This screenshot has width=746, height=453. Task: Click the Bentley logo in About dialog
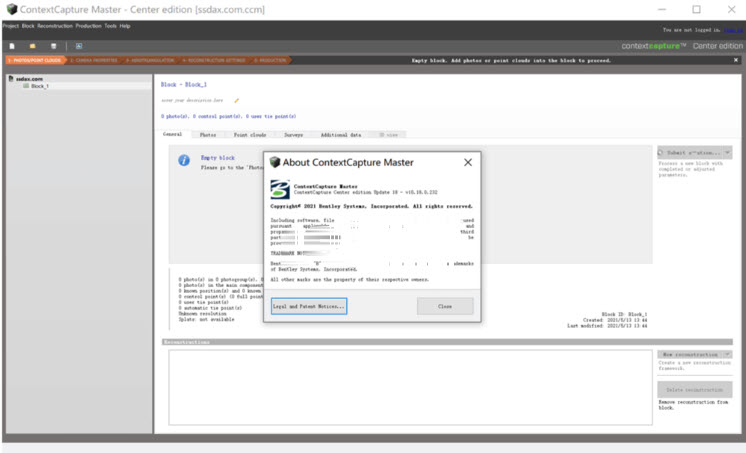click(x=280, y=189)
